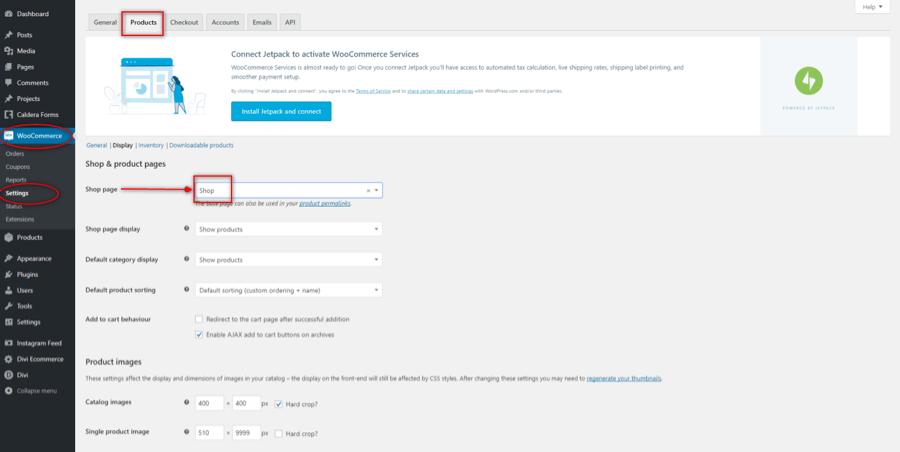Open Coupons under WooCommerce menu
The image size is (900, 452).
18,167
